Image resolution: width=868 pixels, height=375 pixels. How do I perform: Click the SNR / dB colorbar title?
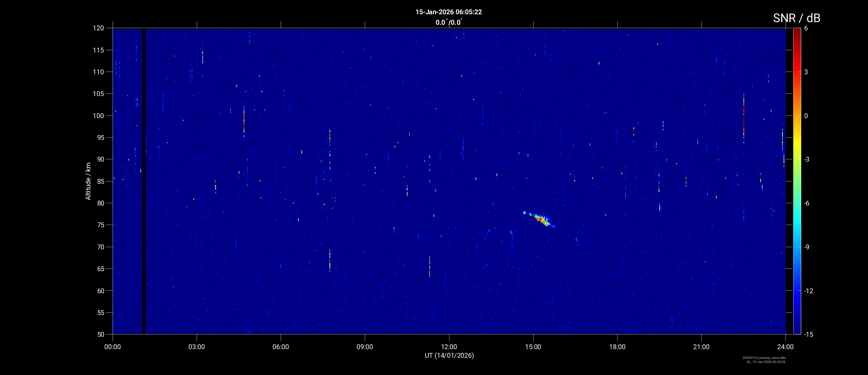point(796,18)
